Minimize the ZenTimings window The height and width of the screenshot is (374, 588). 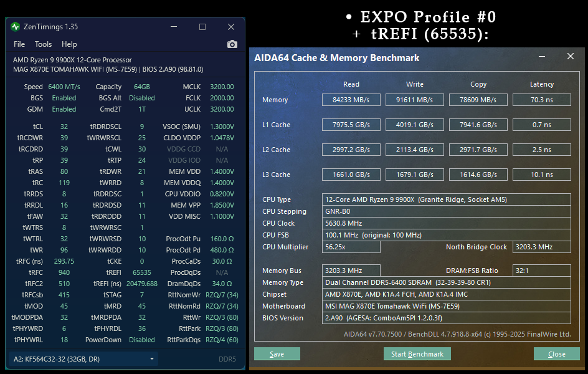tap(174, 27)
